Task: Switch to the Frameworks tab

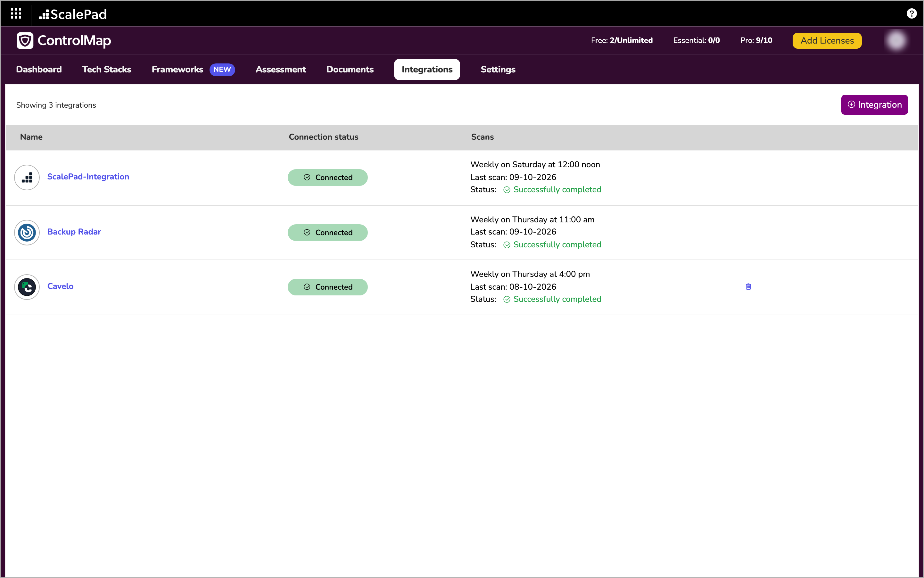Action: click(x=177, y=70)
